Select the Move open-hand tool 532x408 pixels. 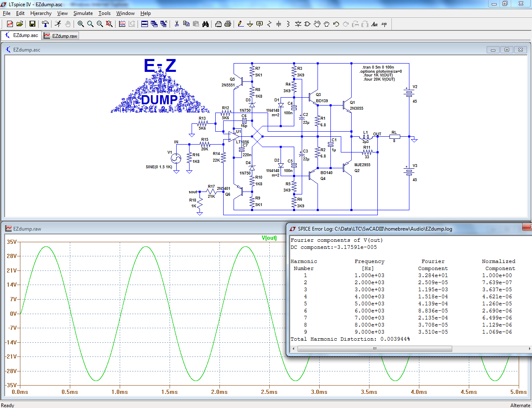tap(317, 24)
